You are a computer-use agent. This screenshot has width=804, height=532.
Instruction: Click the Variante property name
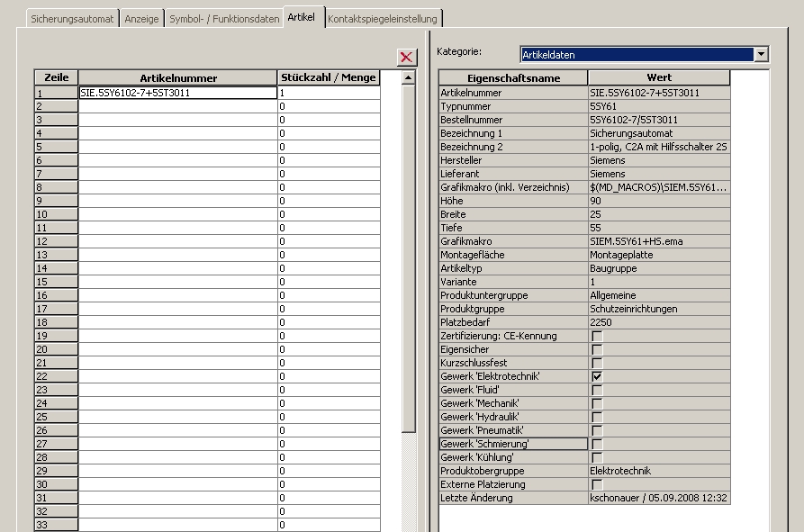[x=513, y=282]
